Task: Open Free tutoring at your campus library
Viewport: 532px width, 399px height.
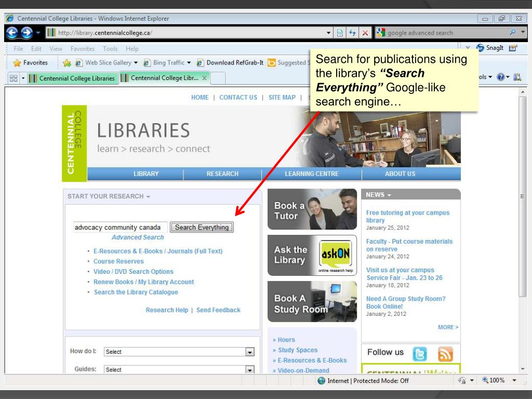Action: coord(407,217)
